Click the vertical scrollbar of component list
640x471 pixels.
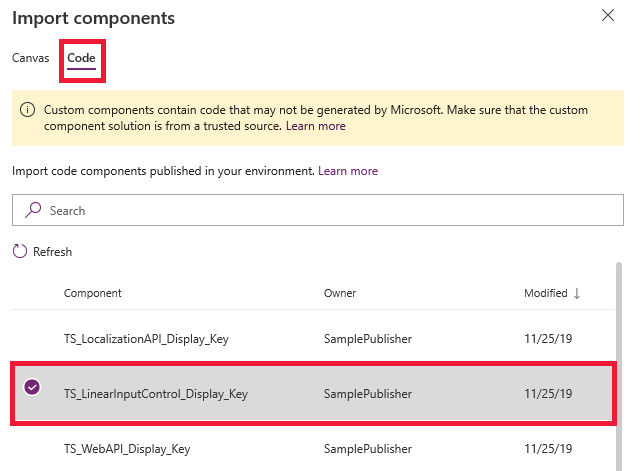tap(619, 367)
